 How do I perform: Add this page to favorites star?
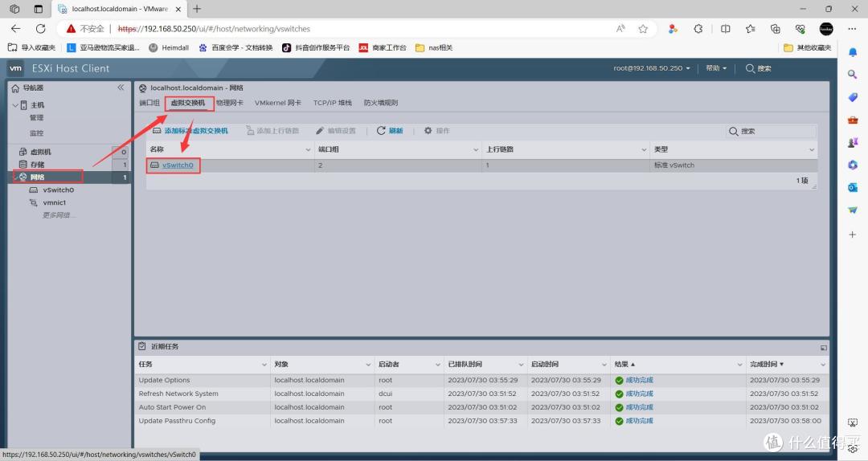[643, 29]
